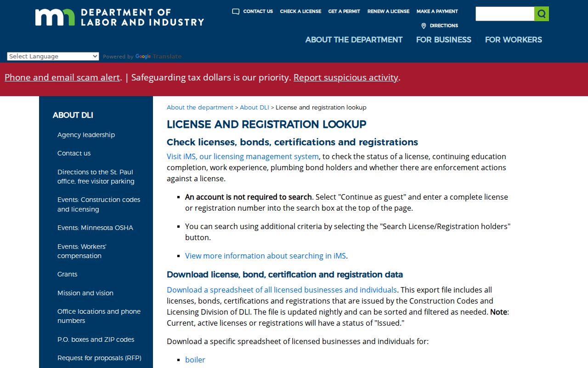Open Agency leadership in sidebar
The width and height of the screenshot is (588, 368).
click(x=86, y=135)
